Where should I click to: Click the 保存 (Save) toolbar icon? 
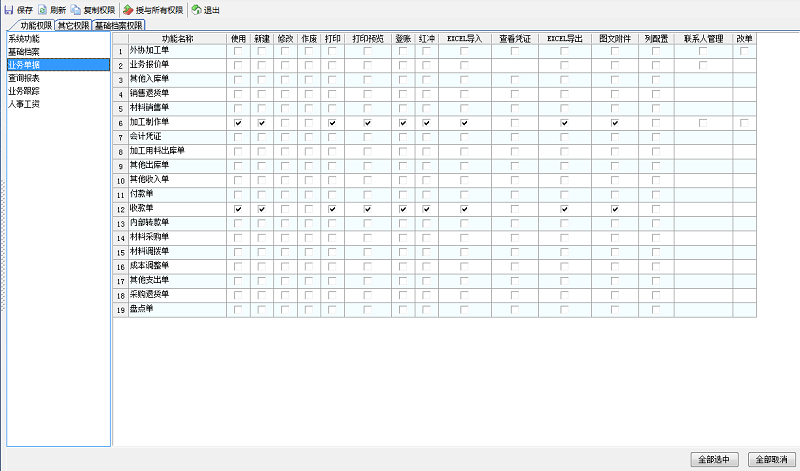click(10, 9)
